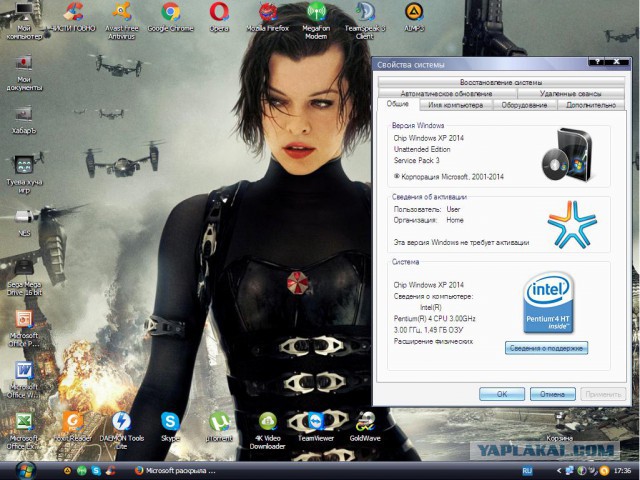Switch to Удаленные сеансы tab
This screenshot has height=480, width=640.
tap(571, 93)
